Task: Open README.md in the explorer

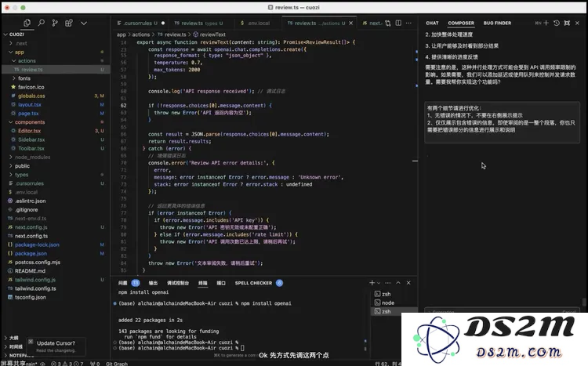Action: click(30, 270)
